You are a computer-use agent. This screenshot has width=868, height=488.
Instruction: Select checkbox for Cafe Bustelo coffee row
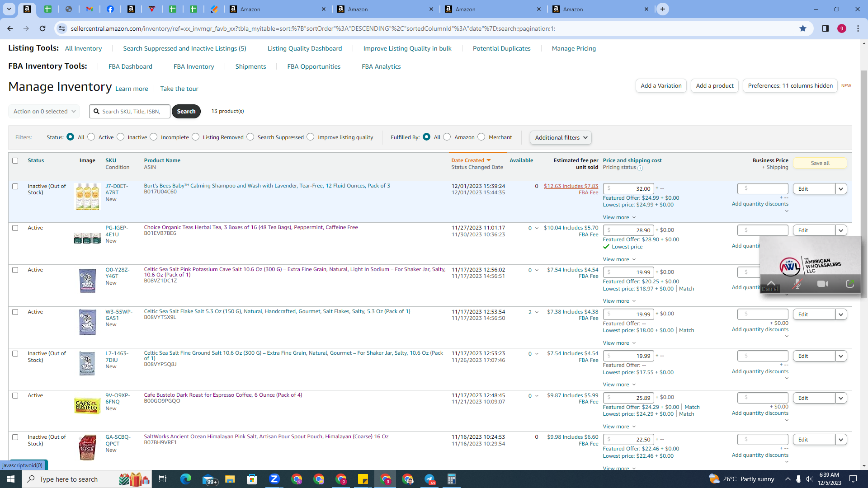(15, 395)
